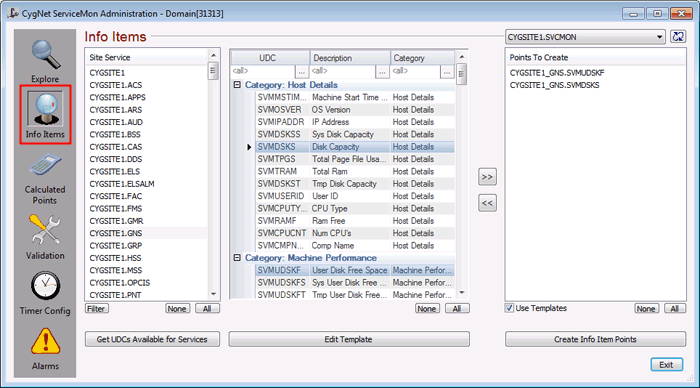Screen dimensions: 700x388
Task: Remove points with << button
Action: [x=487, y=203]
